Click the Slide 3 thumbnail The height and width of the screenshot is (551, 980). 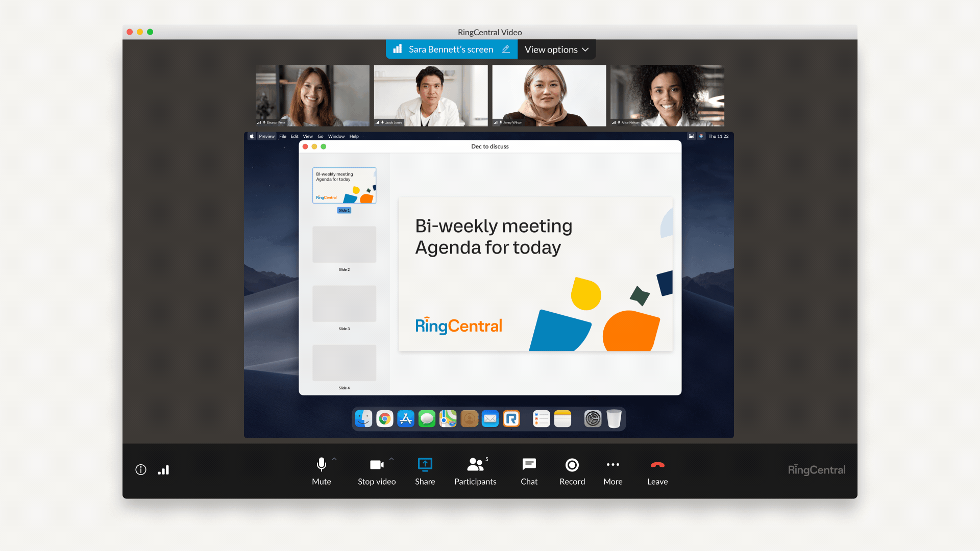pos(344,304)
